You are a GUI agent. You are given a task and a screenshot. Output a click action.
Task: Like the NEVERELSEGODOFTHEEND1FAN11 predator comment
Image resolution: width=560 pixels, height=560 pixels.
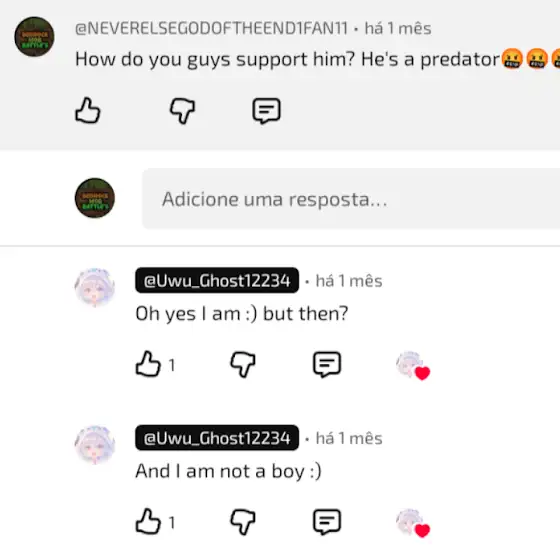pyautogui.click(x=88, y=110)
